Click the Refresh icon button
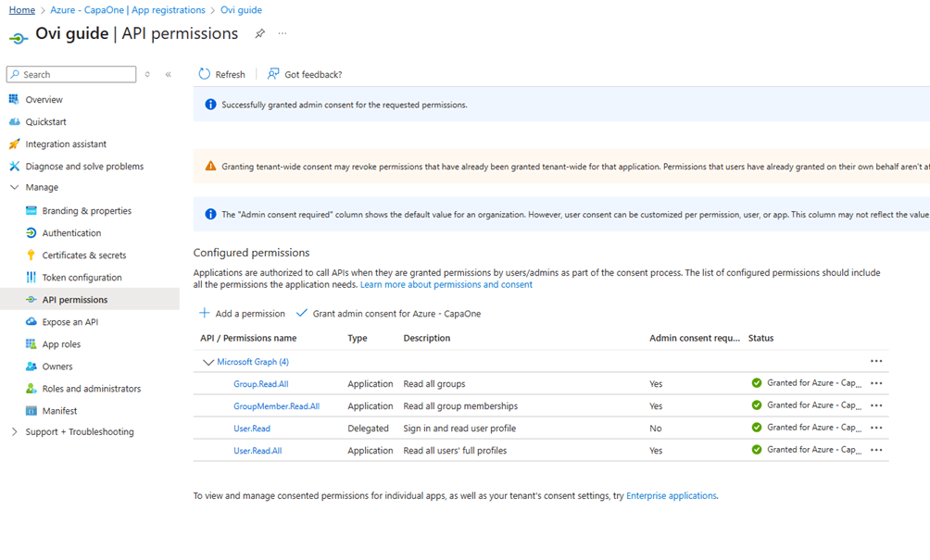The image size is (930, 560). click(221, 74)
